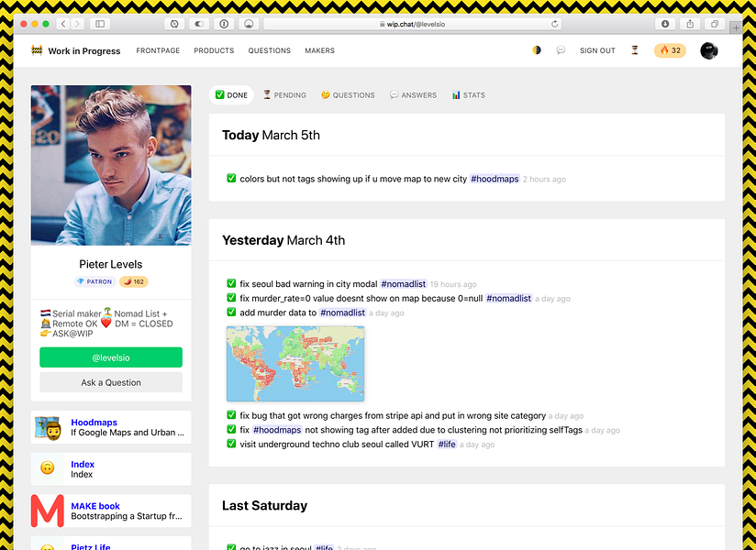The height and width of the screenshot is (550, 756).
Task: Go to FRONTPAGE
Action: 158,50
